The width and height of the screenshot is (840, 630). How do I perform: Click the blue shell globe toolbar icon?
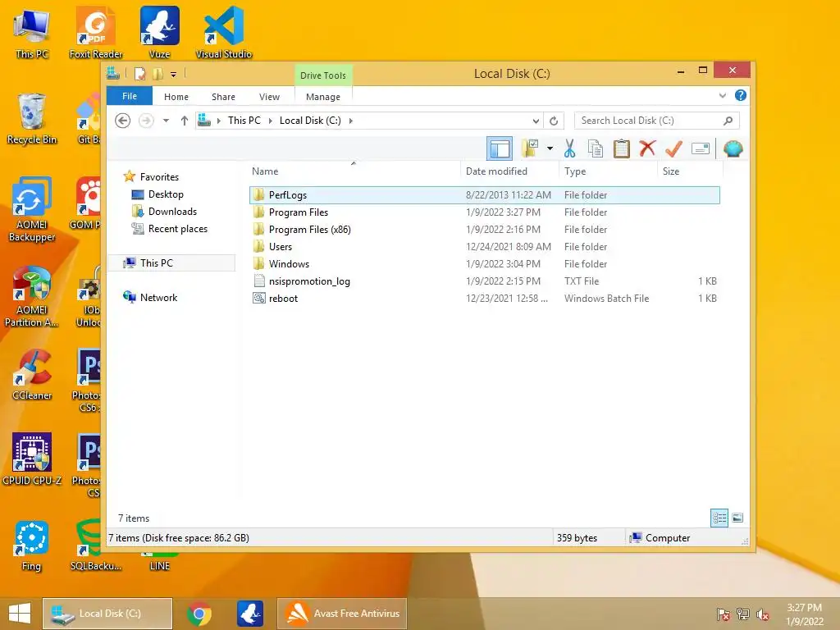733,148
